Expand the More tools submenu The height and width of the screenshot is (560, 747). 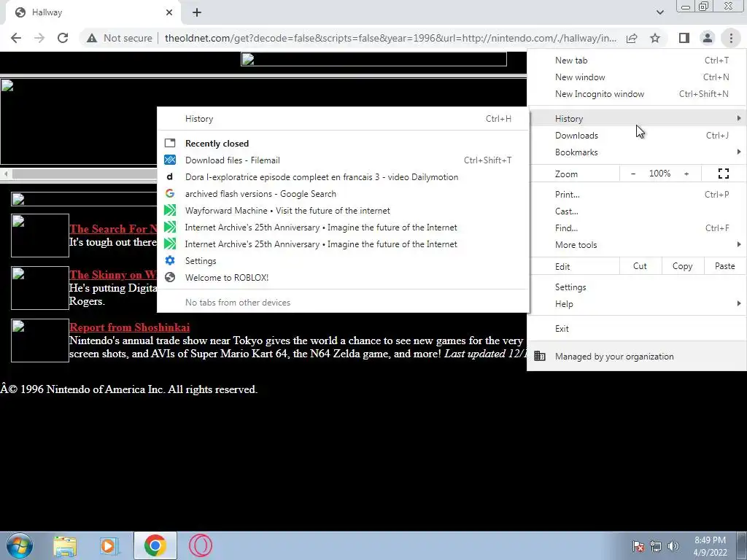tap(636, 244)
